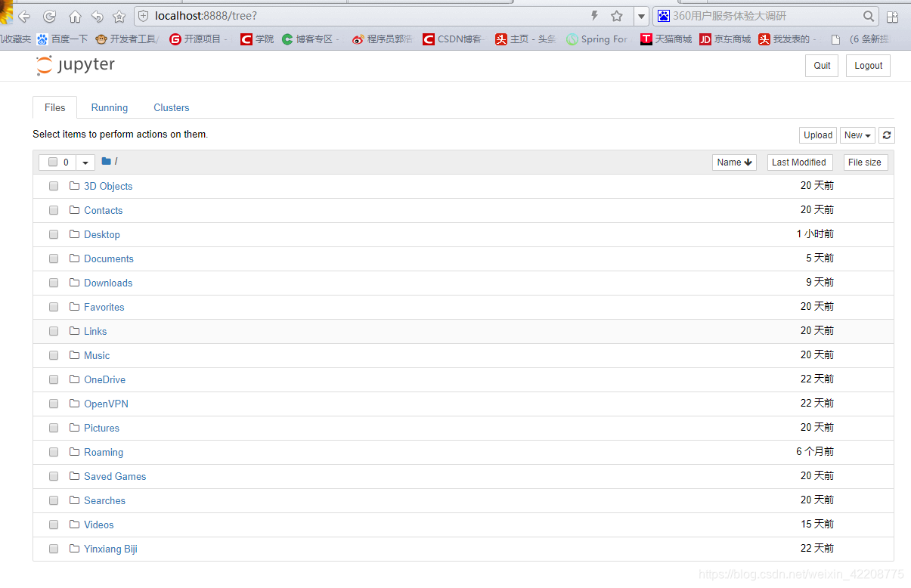Sort the list by Name
911x588 pixels.
(734, 162)
